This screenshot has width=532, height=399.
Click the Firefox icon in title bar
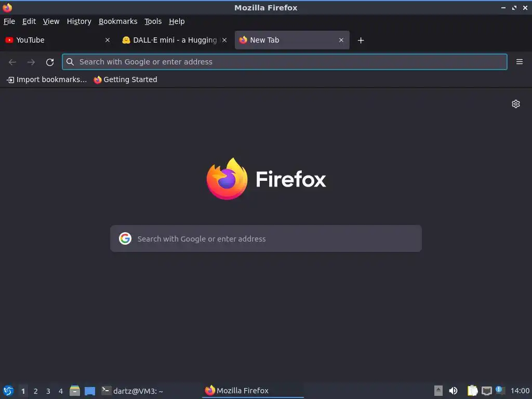[7, 8]
